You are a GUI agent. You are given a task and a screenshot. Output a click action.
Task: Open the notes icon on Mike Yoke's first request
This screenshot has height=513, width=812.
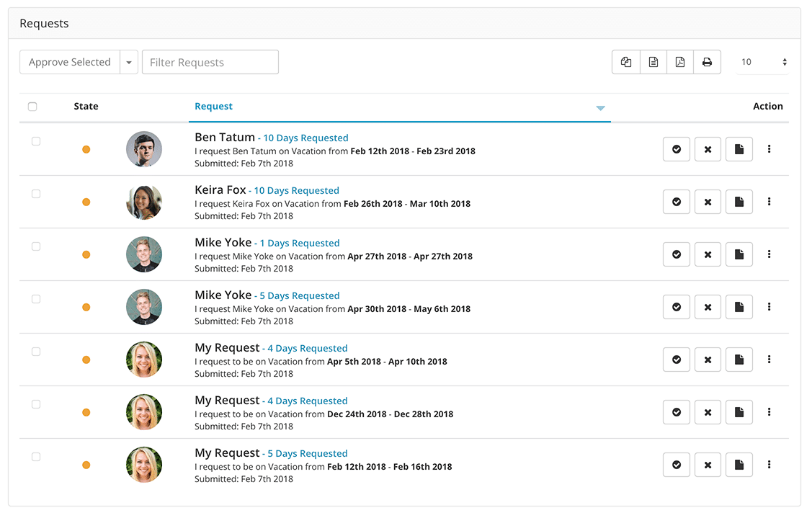pyautogui.click(x=739, y=254)
